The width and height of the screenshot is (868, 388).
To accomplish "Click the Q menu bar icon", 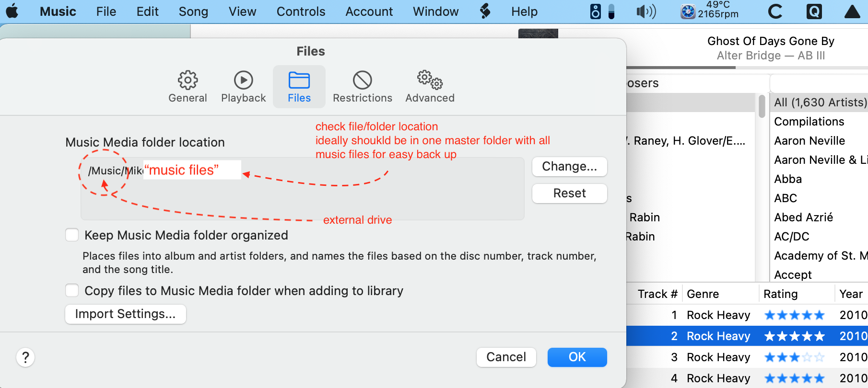I will pyautogui.click(x=814, y=11).
